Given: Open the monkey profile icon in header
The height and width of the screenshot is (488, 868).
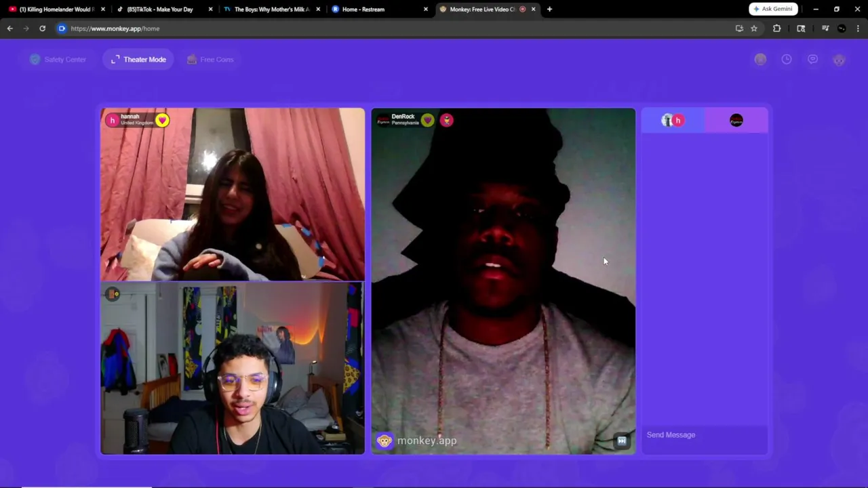Looking at the screenshot, I should [x=839, y=60].
